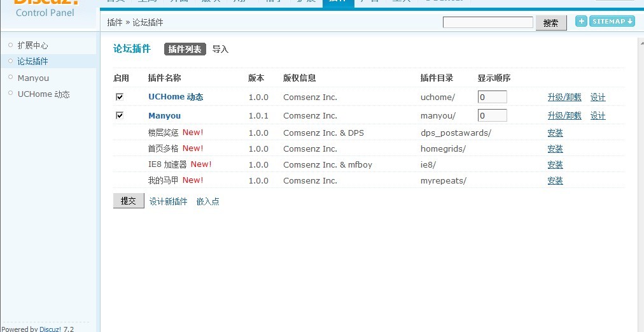The height and width of the screenshot is (332, 644).
Task: Click the ie8/ directory text
Action: 428,164
